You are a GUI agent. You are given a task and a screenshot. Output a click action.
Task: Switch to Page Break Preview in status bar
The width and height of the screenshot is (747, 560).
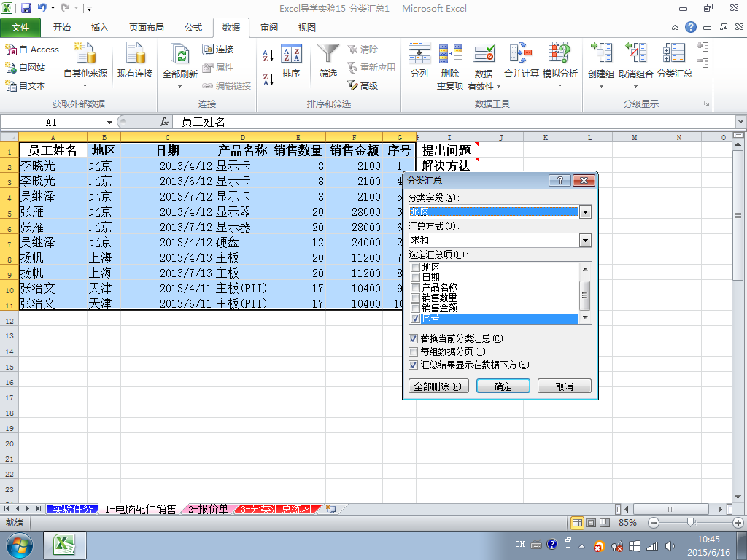click(x=605, y=522)
